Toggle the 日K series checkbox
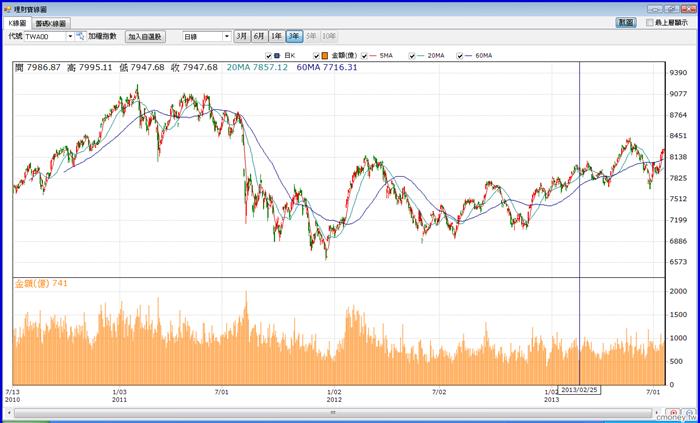The image size is (700, 423). pyautogui.click(x=268, y=56)
